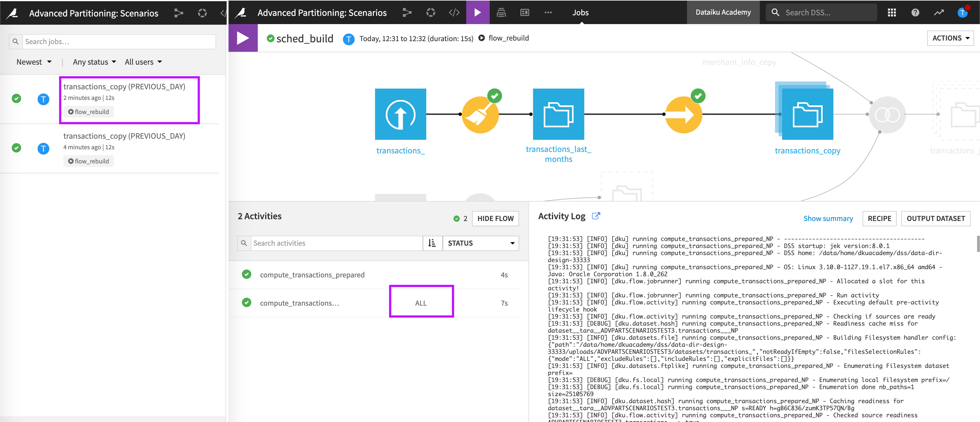Click the Search jobs input field
This screenshot has height=422, width=980.
[x=118, y=41]
